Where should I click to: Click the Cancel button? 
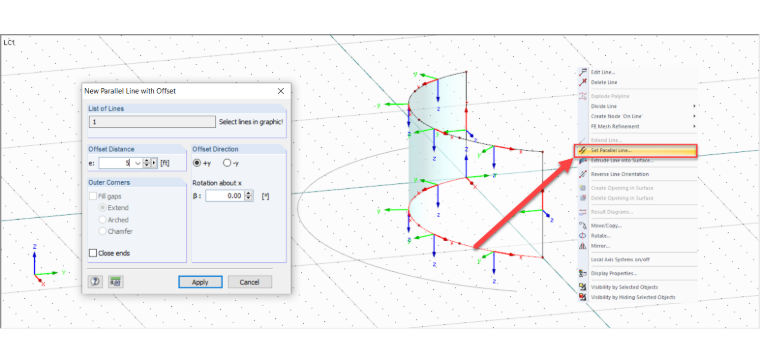tap(250, 282)
